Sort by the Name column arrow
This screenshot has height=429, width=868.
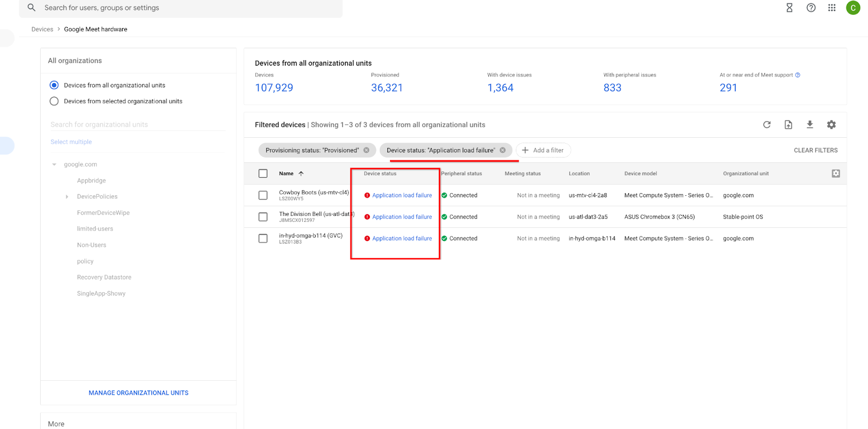pyautogui.click(x=301, y=174)
